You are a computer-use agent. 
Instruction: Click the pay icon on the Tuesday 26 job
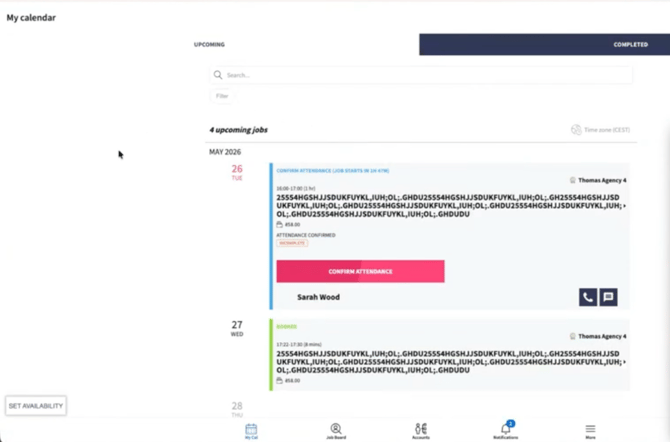point(279,224)
